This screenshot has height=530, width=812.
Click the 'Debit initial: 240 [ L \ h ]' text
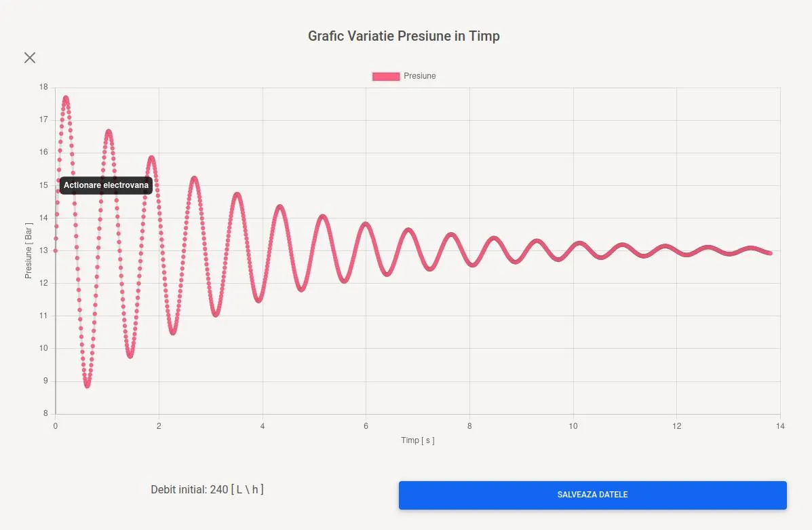[x=207, y=489]
